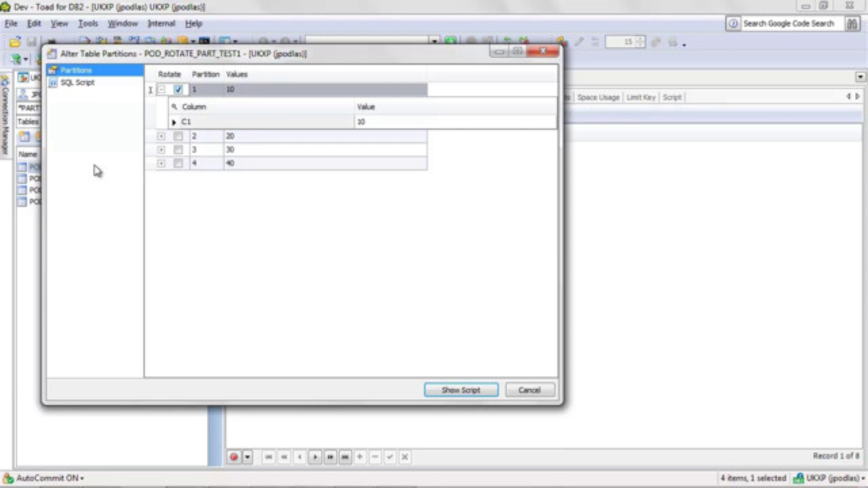Expand the C1 column entry
Screen dimensions: 868x488
pyautogui.click(x=174, y=121)
